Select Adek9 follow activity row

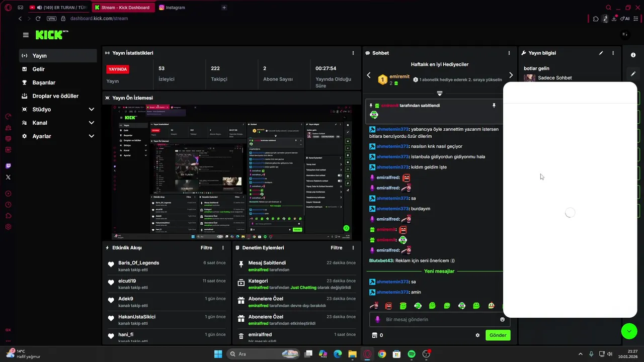click(166, 302)
